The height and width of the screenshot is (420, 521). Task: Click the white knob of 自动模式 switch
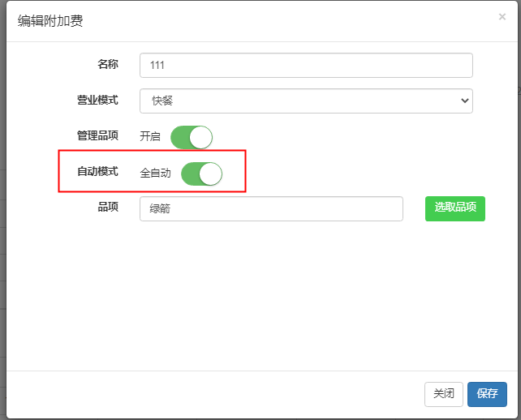click(210, 174)
